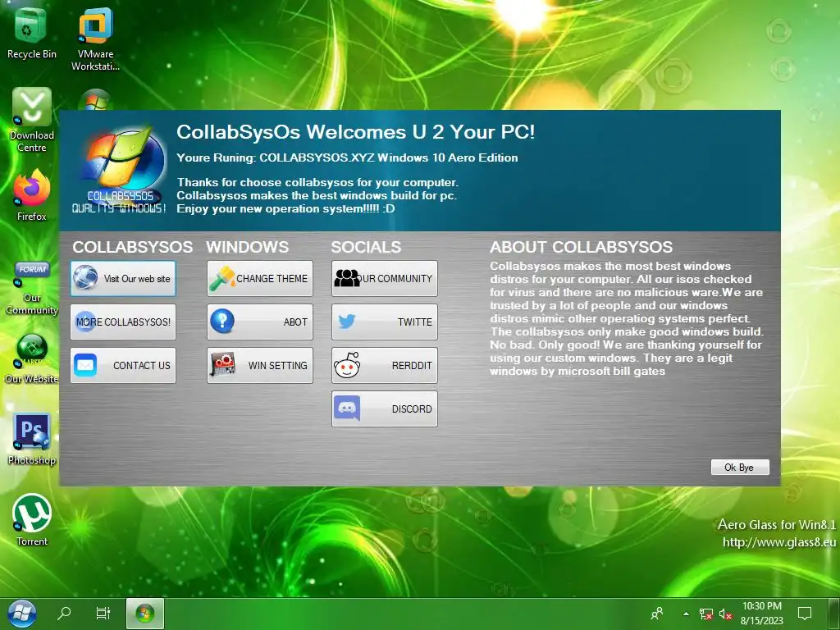The height and width of the screenshot is (630, 840).
Task: Open the clock showing 10:30 PM
Action: click(x=762, y=614)
